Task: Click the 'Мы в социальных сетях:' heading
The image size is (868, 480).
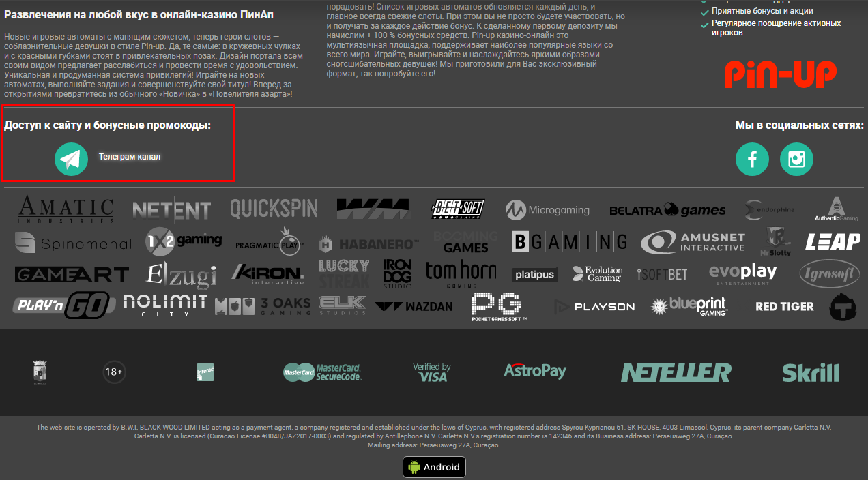Action: (799, 125)
